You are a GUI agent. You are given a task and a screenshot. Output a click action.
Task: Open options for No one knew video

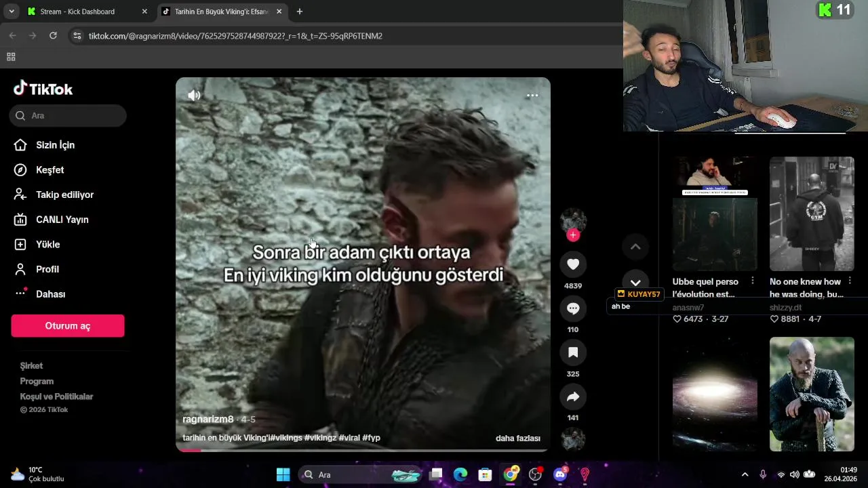(850, 281)
